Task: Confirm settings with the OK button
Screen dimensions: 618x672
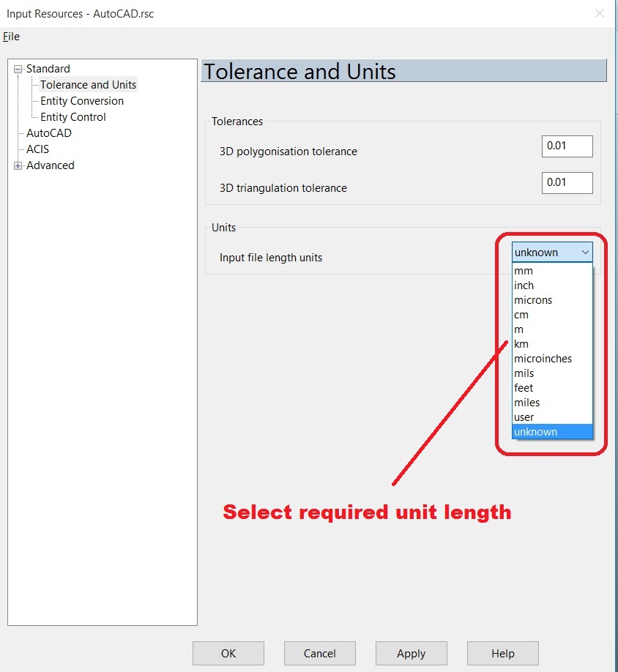Action: [228, 653]
